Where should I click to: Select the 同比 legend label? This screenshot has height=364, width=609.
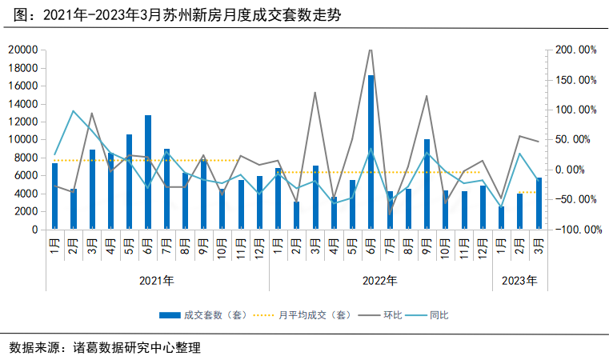pyautogui.click(x=439, y=315)
